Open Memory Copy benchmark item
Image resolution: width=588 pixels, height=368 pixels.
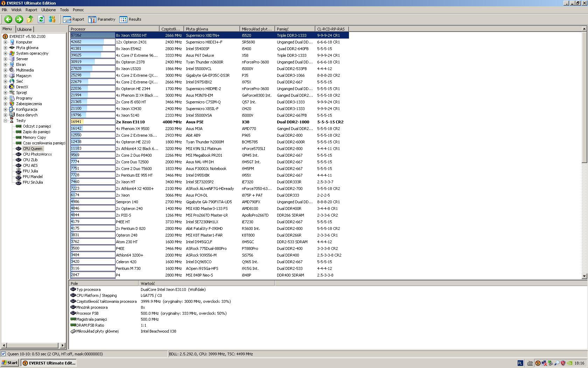tap(34, 137)
